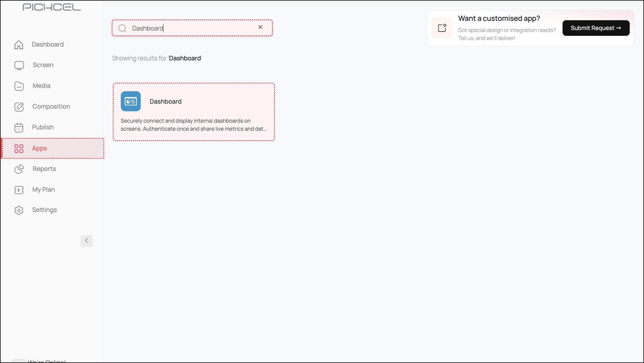Select the Composition pencil icon
644x363 pixels.
(x=19, y=106)
